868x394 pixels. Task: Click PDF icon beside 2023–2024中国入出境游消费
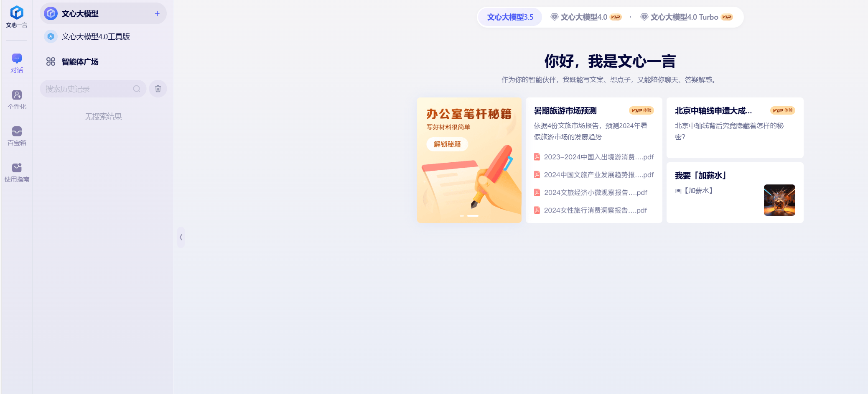[x=537, y=157]
